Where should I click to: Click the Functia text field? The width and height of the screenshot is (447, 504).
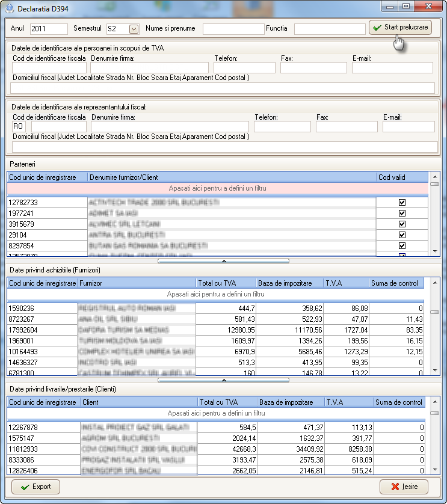[x=330, y=29]
